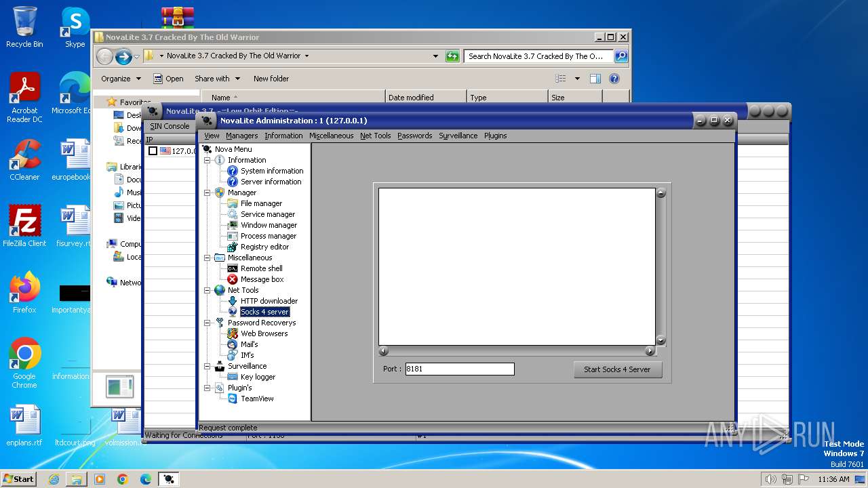Click taskbar volume speaker icon
This screenshot has height=488, width=868.
tap(770, 479)
